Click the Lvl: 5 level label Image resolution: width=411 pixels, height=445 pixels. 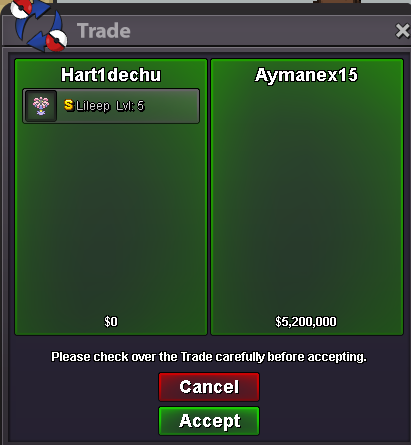click(x=130, y=106)
